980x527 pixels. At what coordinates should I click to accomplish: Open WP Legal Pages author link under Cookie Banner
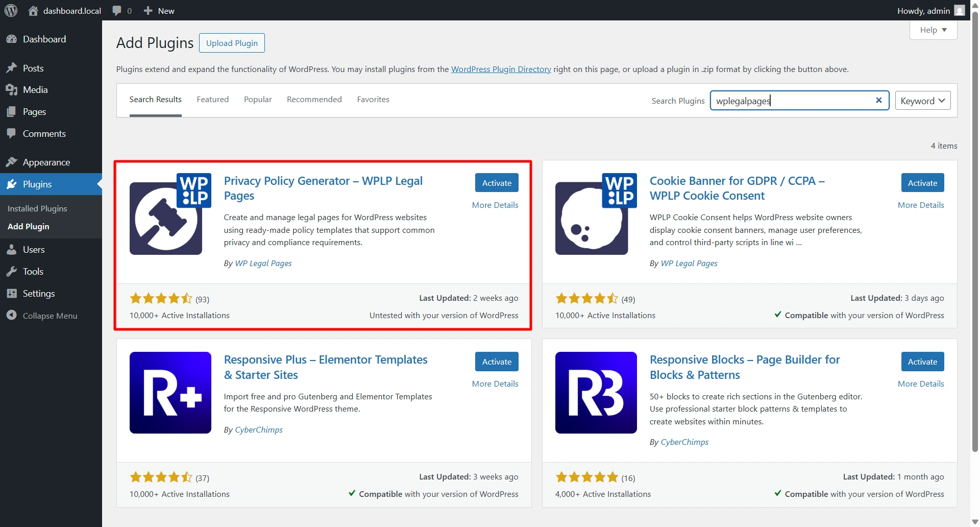point(689,263)
